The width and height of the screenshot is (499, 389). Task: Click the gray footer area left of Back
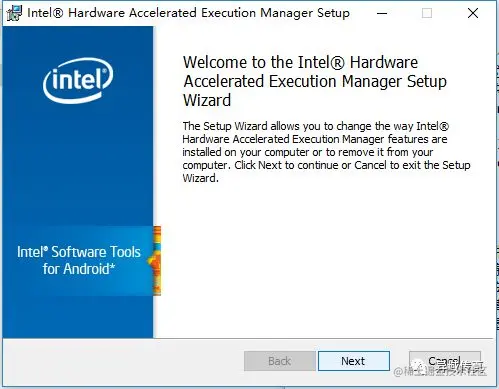pyautogui.click(x=123, y=361)
